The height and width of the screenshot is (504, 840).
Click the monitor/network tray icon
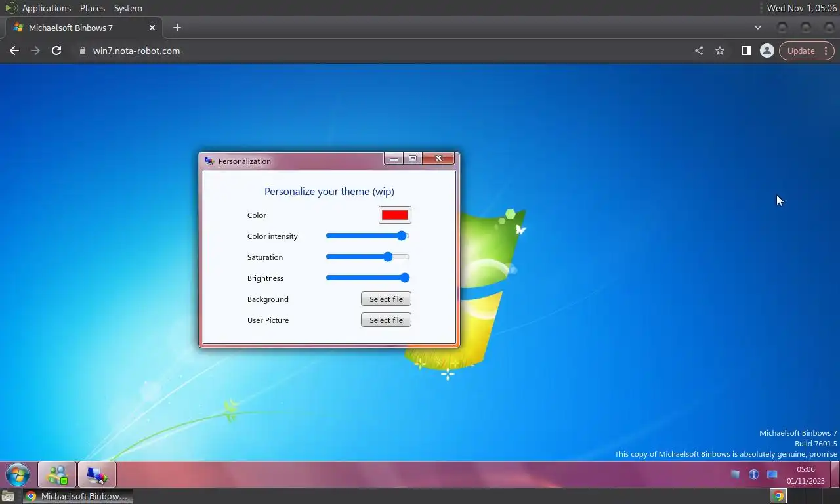click(772, 474)
